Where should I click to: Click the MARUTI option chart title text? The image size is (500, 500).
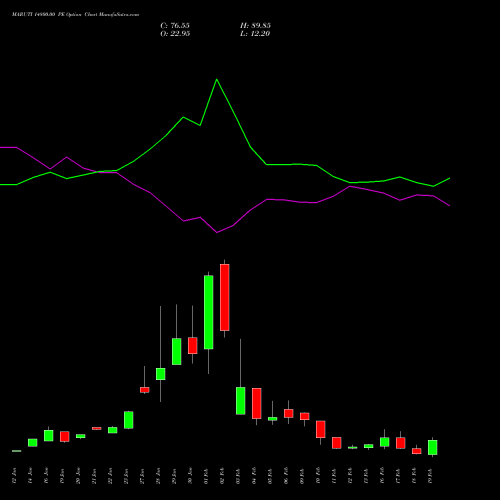pyautogui.click(x=76, y=15)
